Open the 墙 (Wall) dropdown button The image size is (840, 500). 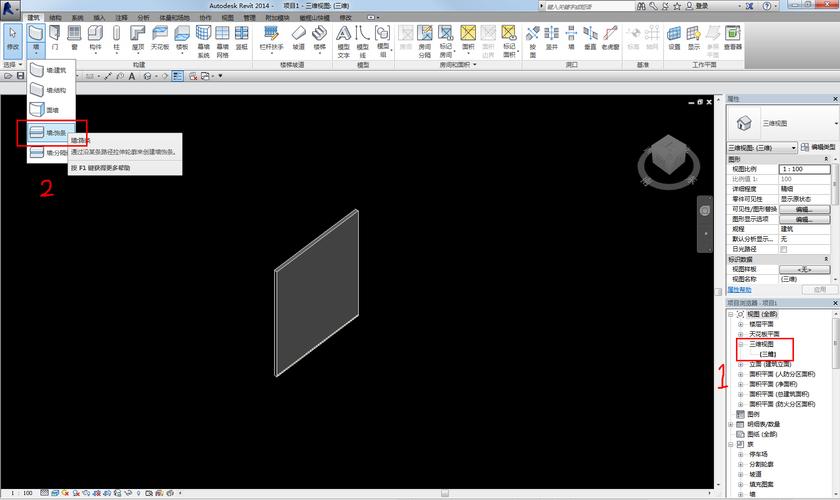pyautogui.click(x=36, y=50)
